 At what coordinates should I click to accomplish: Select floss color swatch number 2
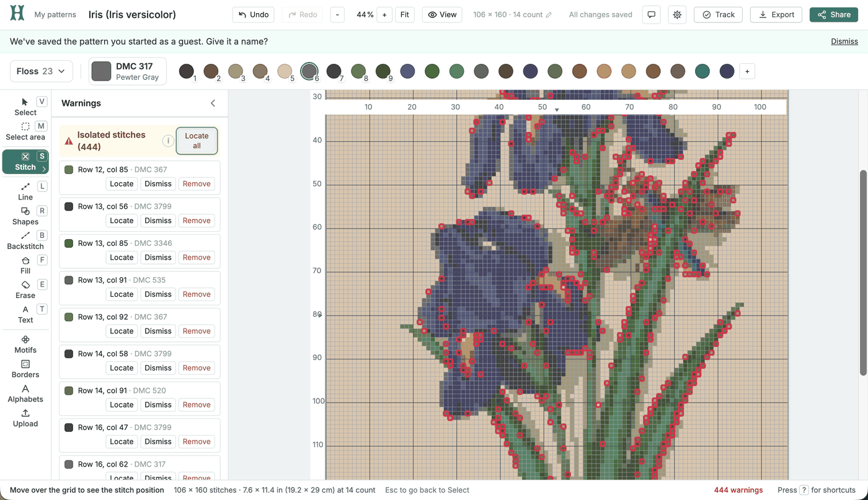click(211, 71)
